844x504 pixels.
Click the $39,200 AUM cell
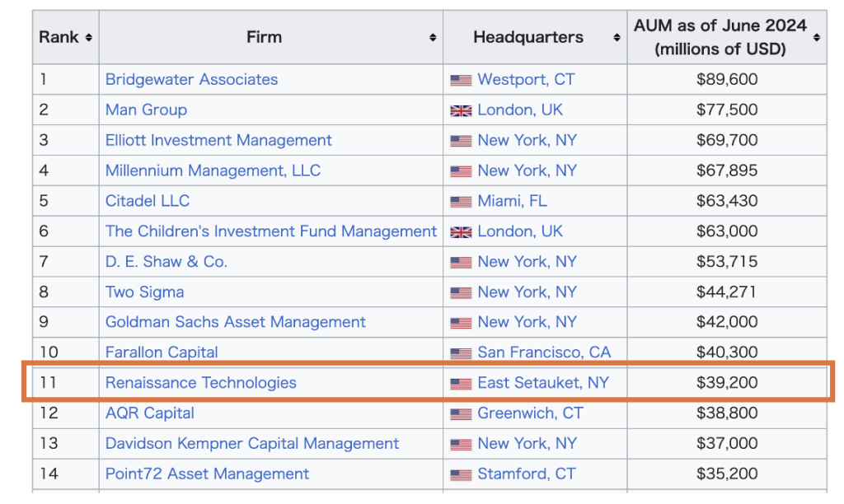727,383
